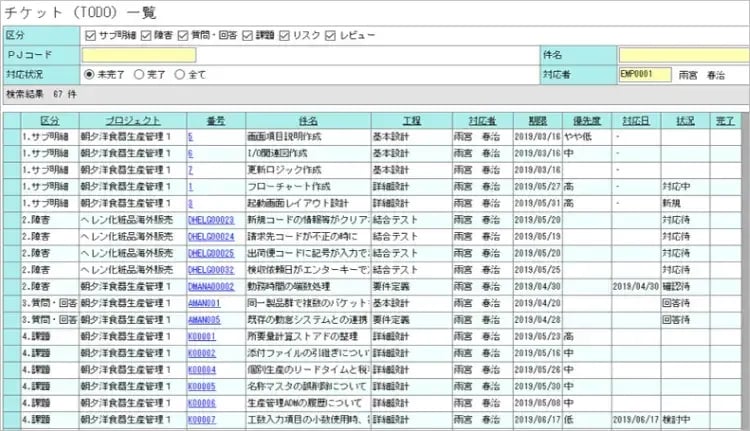Select the 完了 radio button
The height and width of the screenshot is (431, 750).
point(139,74)
